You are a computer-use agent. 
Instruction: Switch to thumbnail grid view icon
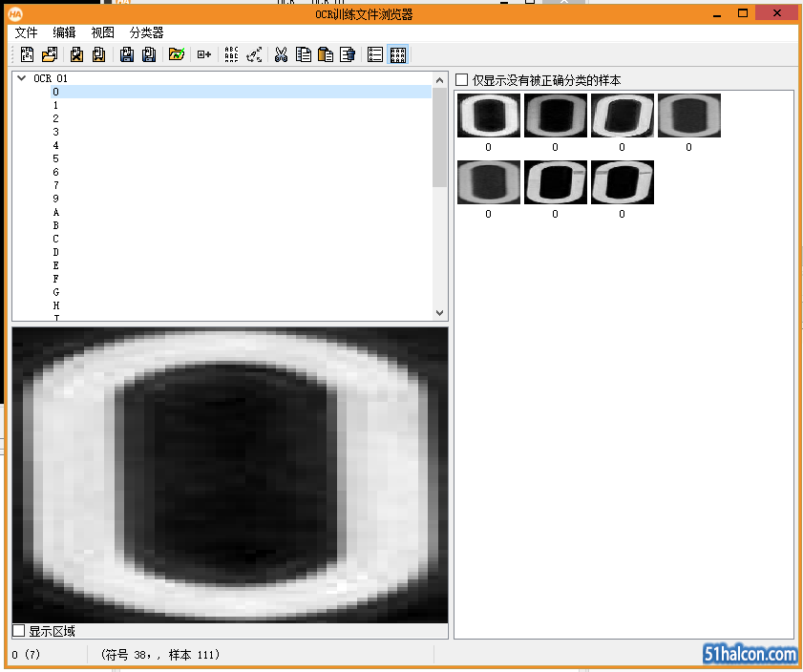tap(398, 54)
